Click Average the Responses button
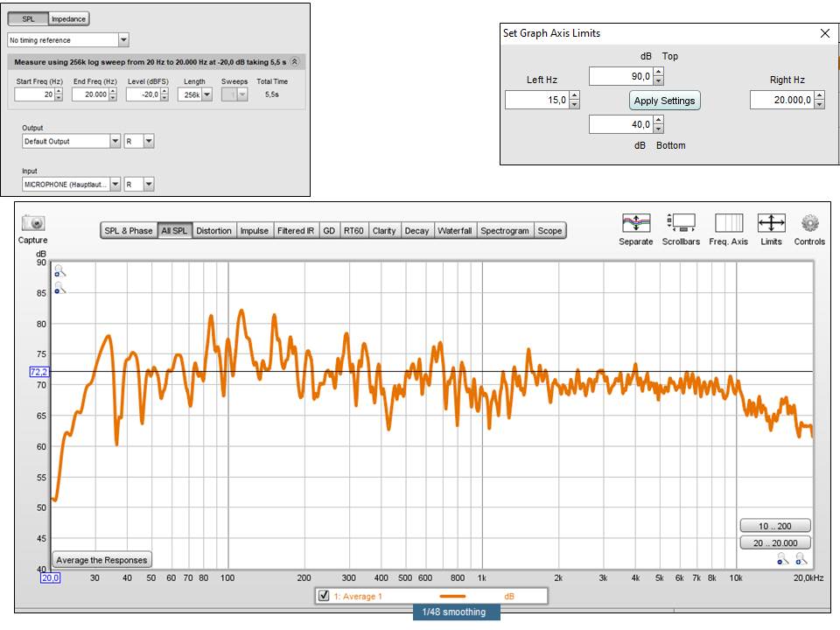 point(101,560)
